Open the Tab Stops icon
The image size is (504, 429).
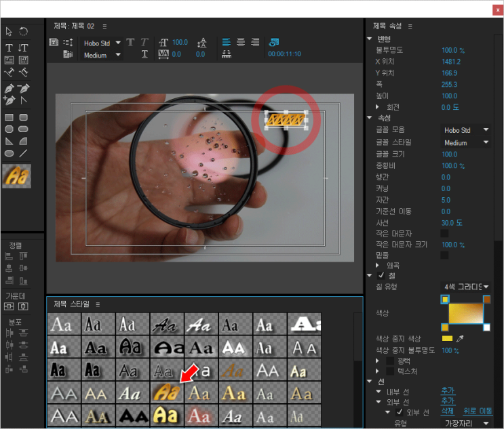coord(227,54)
